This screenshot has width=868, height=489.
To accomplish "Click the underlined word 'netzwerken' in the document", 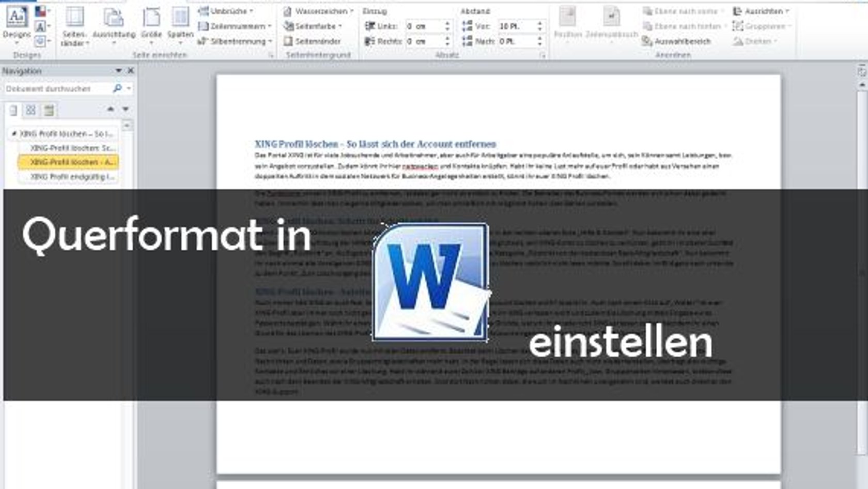I will pyautogui.click(x=420, y=166).
